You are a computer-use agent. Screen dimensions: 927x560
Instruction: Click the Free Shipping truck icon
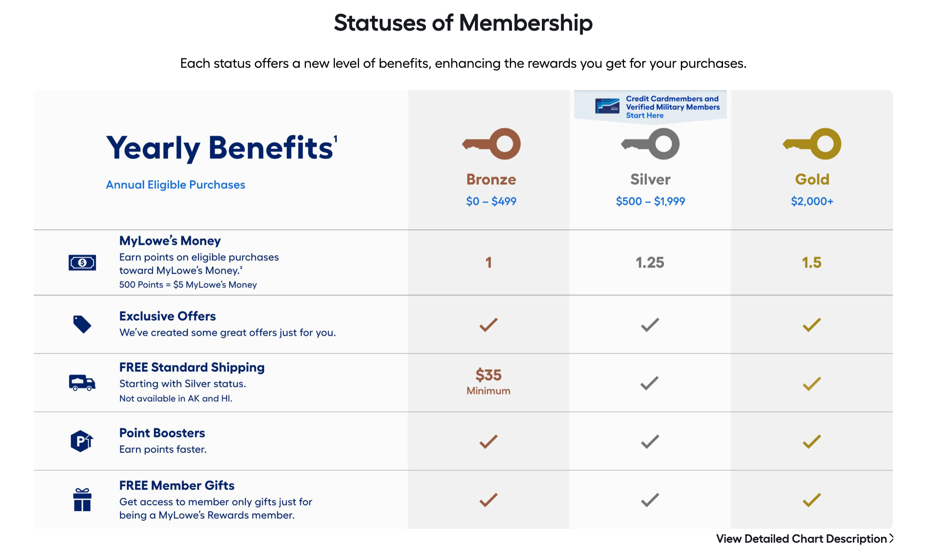[82, 383]
